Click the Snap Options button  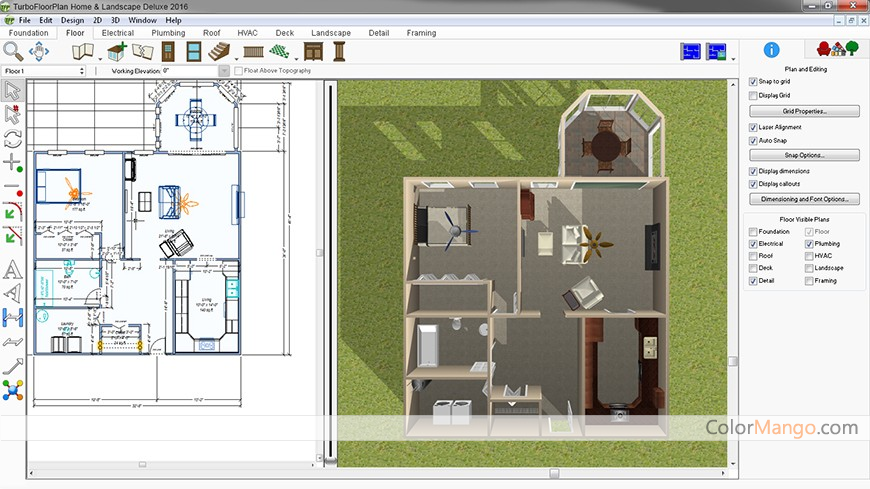pos(804,155)
